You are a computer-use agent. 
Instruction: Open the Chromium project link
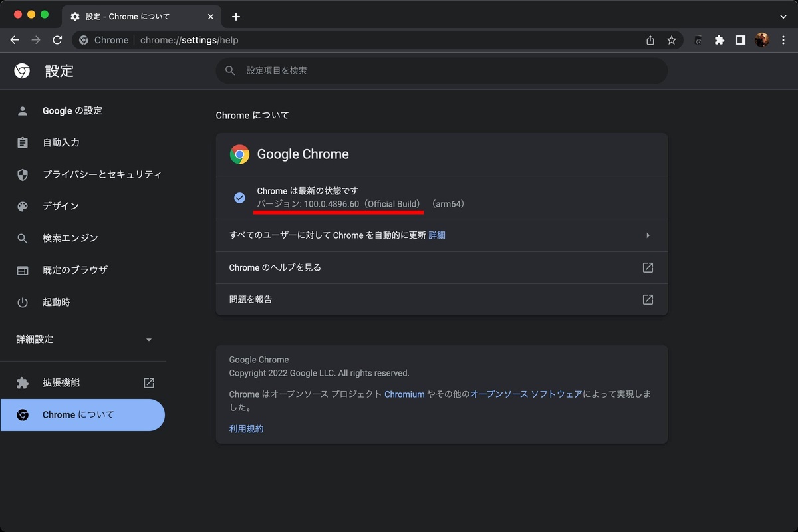click(x=404, y=394)
